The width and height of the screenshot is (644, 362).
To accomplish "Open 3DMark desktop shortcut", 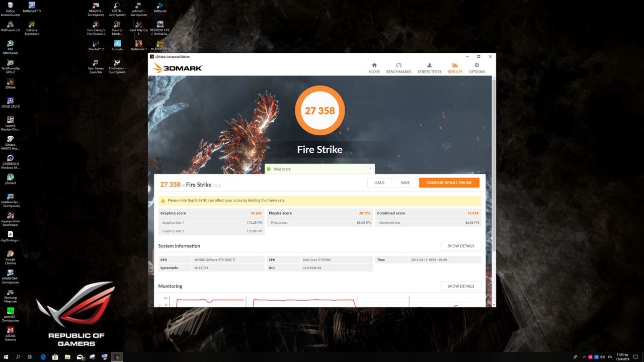I will [x=10, y=83].
